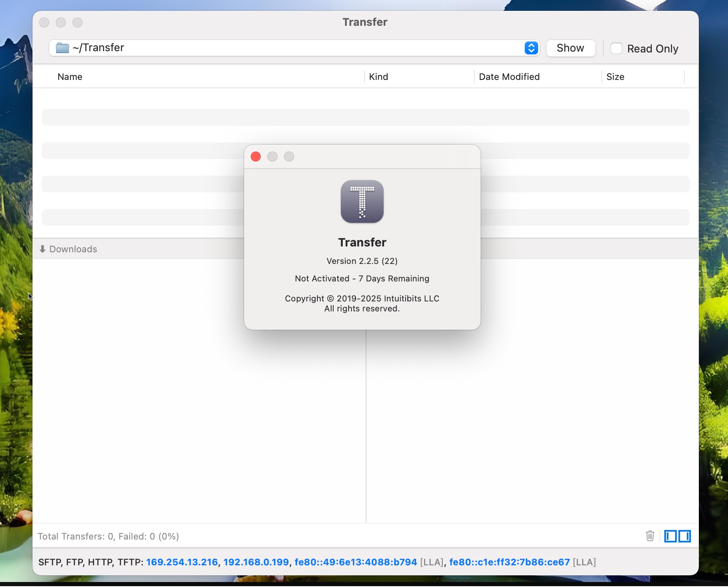
Task: Click the fe80::49:6e13:4088:b794 address link
Action: click(x=356, y=562)
